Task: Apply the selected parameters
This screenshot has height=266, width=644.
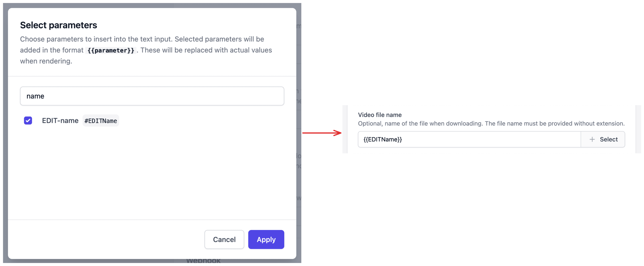Action: (x=266, y=239)
